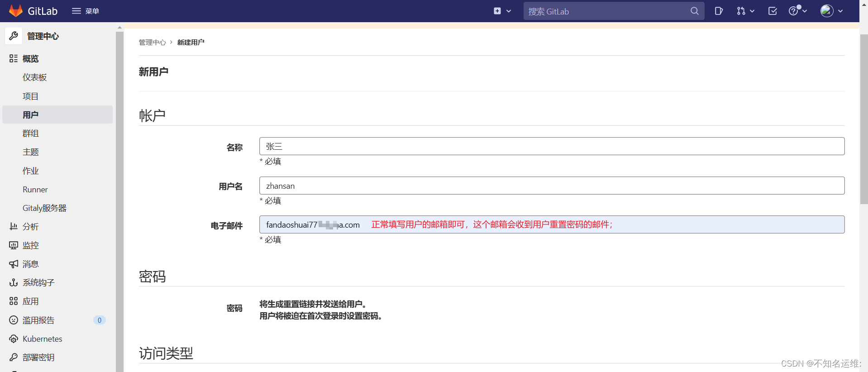Focus the 搜索 GitLab search box

tap(614, 11)
